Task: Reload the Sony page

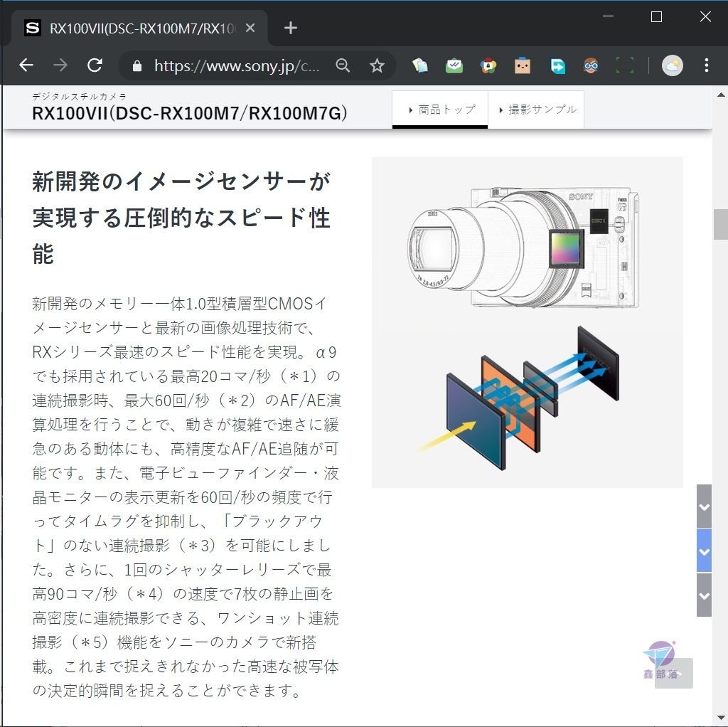Action: pyautogui.click(x=95, y=65)
